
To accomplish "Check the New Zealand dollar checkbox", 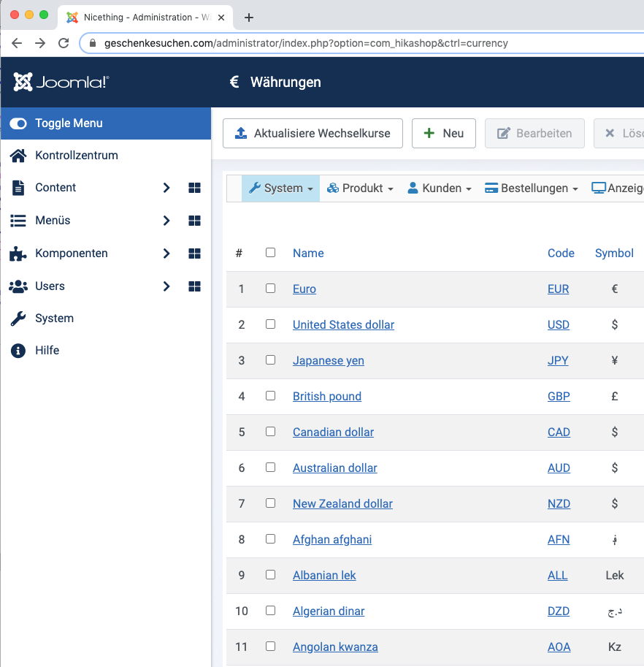I will tap(270, 503).
